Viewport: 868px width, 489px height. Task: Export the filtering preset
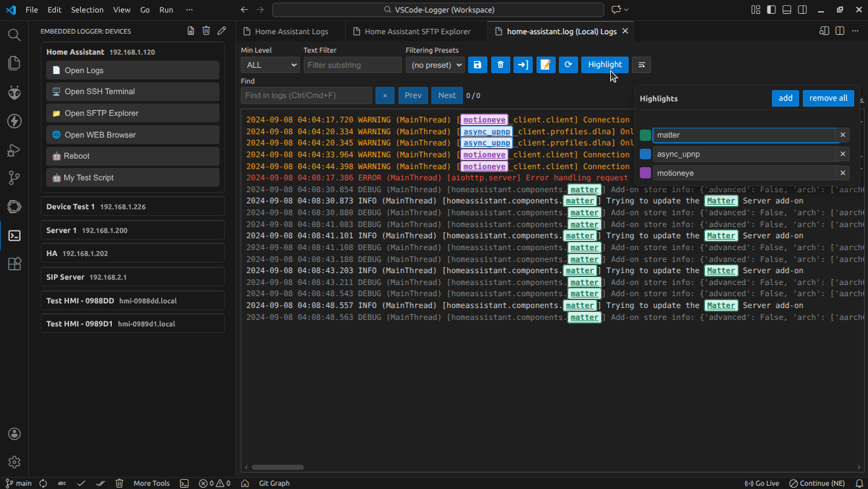(523, 64)
